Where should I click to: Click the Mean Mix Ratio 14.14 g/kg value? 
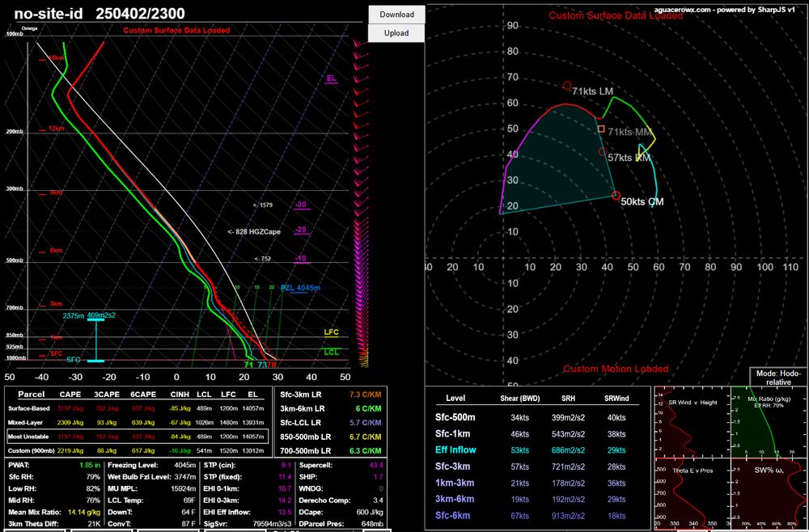83,513
